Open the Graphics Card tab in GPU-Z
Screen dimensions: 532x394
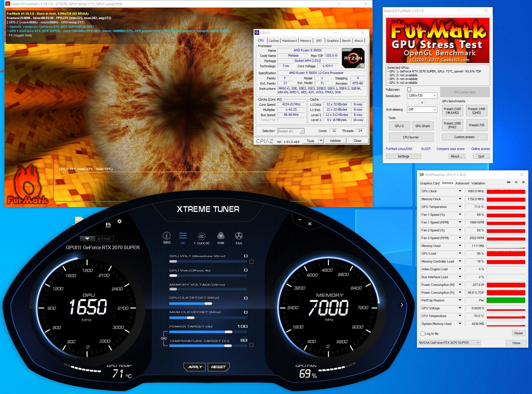(429, 183)
